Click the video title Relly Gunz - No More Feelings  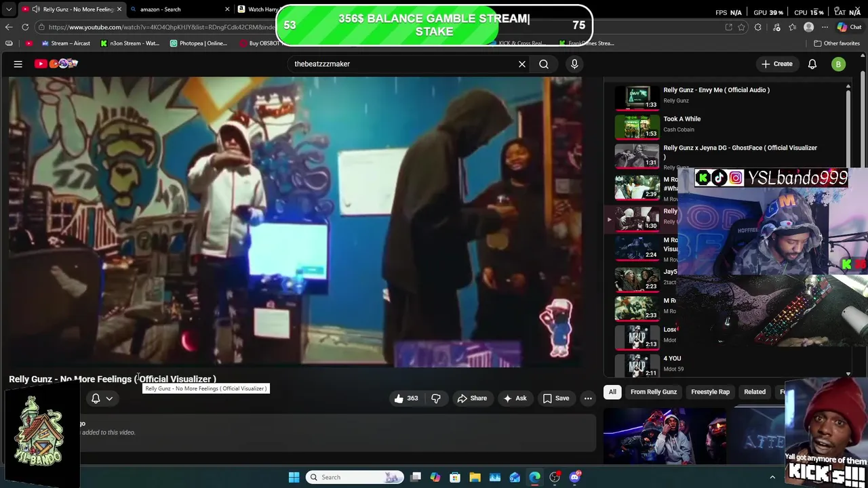113,379
